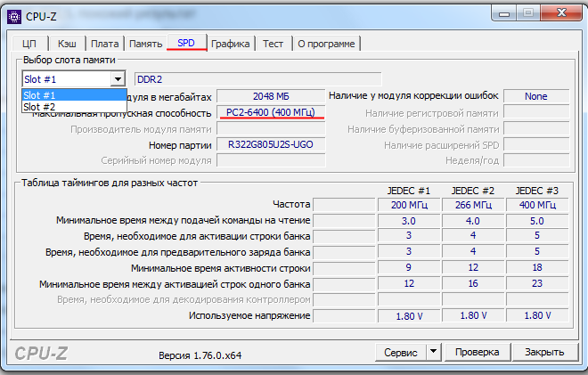Image resolution: width=588 pixels, height=375 pixels.
Task: Collapse the memory slot dropdown arrow
Action: pos(118,79)
